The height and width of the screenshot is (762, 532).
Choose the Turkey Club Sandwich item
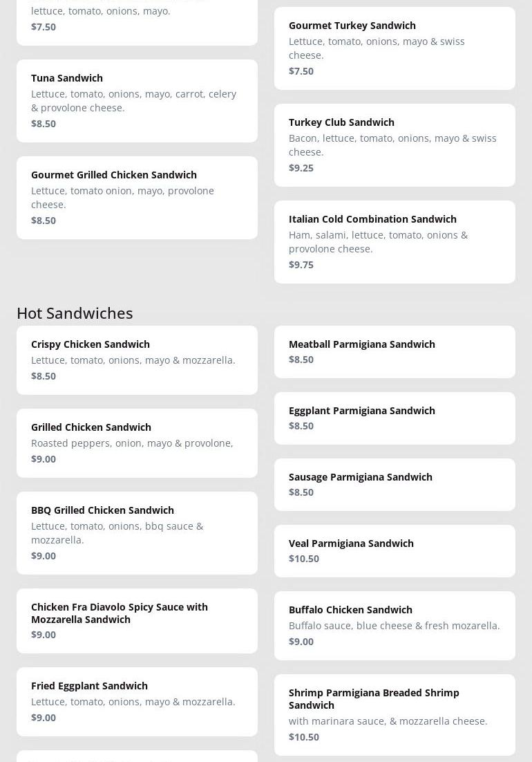pos(395,145)
